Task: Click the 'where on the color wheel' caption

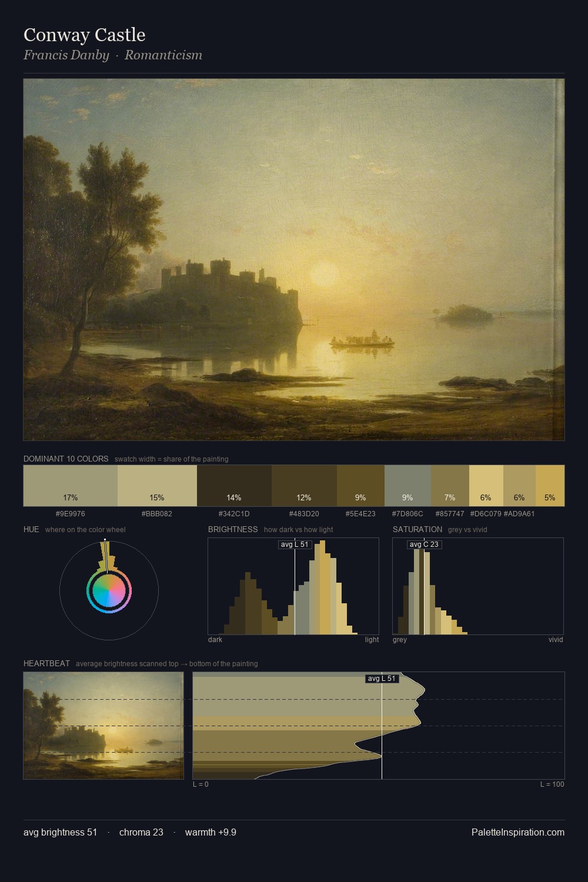Action: pyautogui.click(x=85, y=530)
